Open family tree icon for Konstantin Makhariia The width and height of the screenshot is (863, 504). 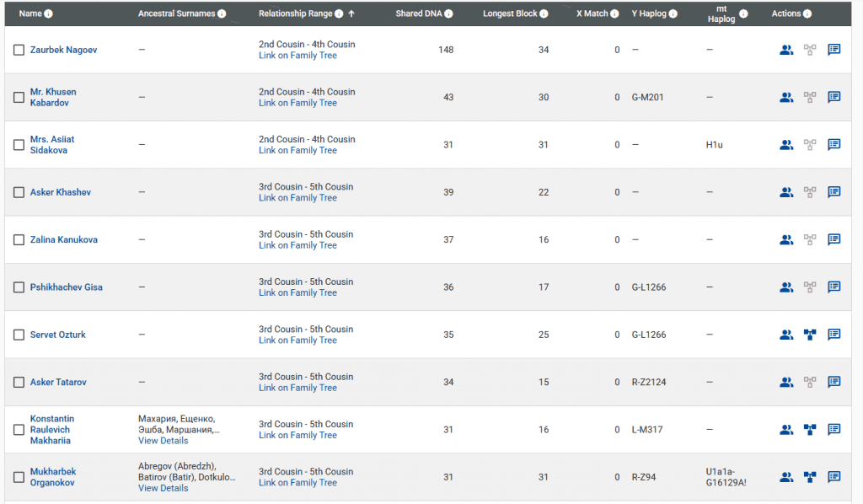click(810, 430)
